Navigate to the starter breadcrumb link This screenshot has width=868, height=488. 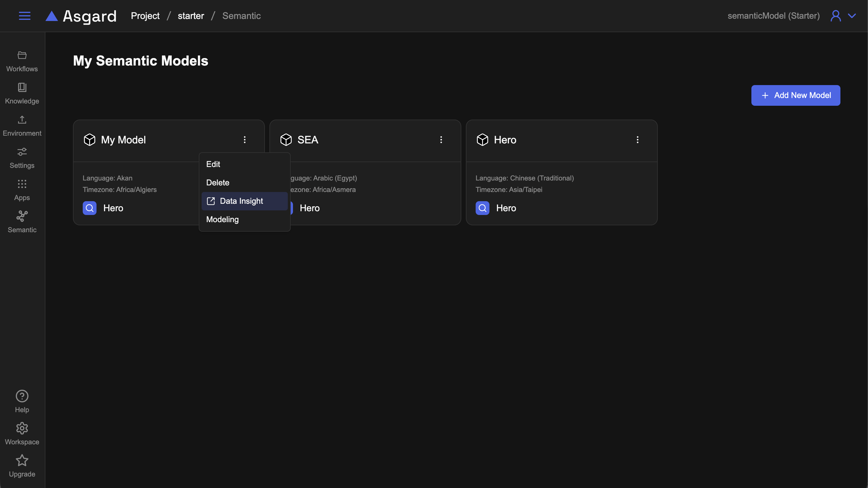(191, 16)
